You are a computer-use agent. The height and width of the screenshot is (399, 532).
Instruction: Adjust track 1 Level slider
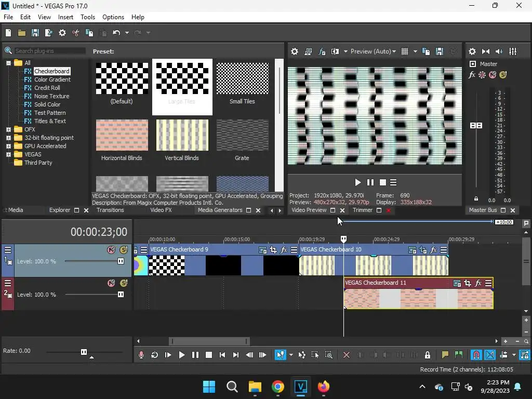point(121,261)
